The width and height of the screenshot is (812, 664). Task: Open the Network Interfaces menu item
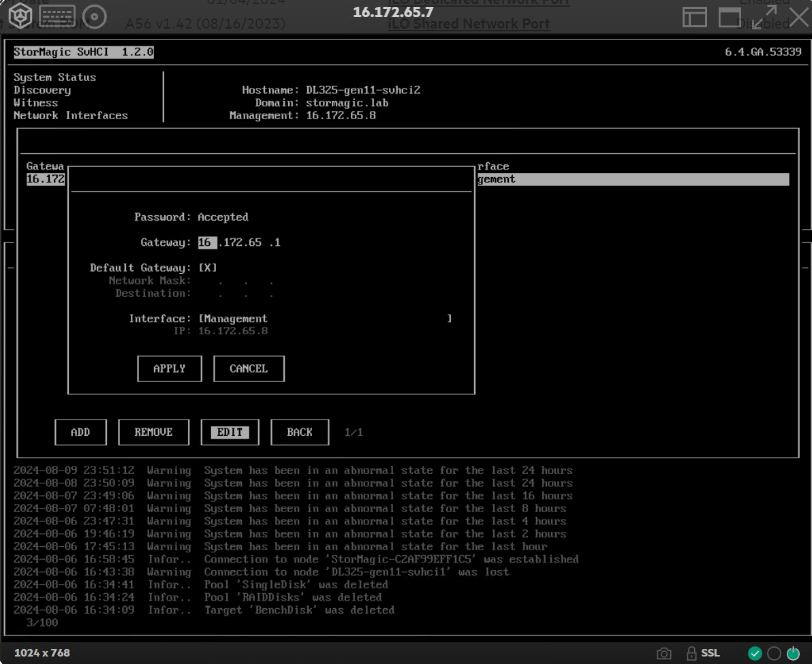[70, 115]
